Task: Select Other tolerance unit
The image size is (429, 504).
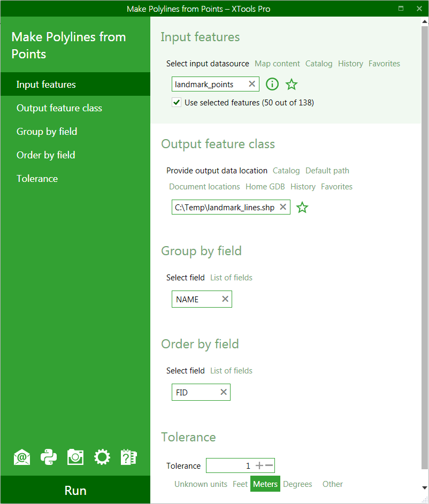Action: tap(332, 484)
